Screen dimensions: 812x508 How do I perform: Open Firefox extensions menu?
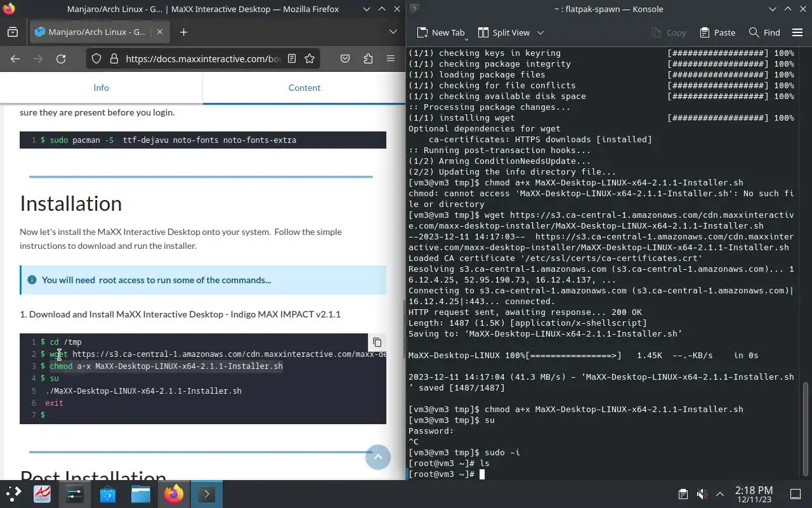pyautogui.click(x=368, y=58)
